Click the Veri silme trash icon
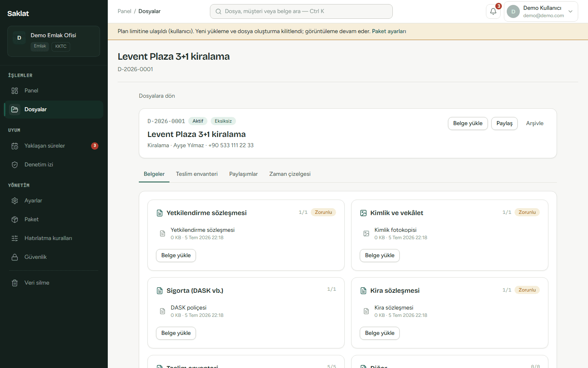The width and height of the screenshot is (588, 368). [x=15, y=283]
